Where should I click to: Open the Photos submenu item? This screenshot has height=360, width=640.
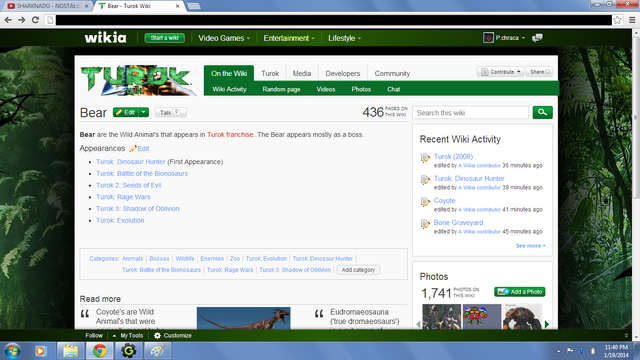pyautogui.click(x=361, y=89)
